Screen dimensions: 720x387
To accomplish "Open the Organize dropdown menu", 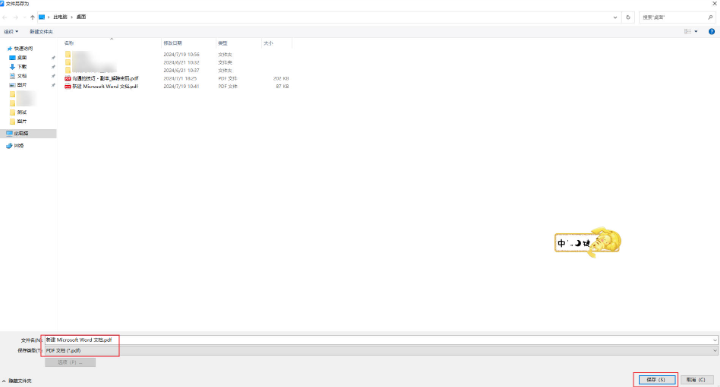I will click(11, 32).
